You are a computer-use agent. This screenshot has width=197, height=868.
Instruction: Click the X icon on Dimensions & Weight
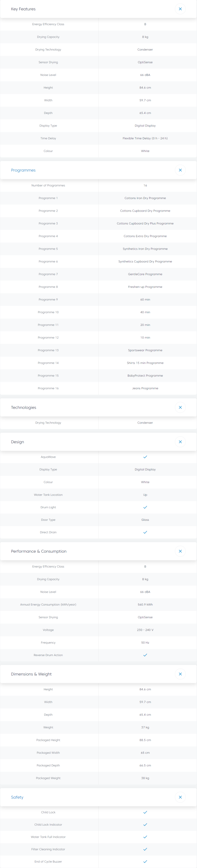click(180, 674)
